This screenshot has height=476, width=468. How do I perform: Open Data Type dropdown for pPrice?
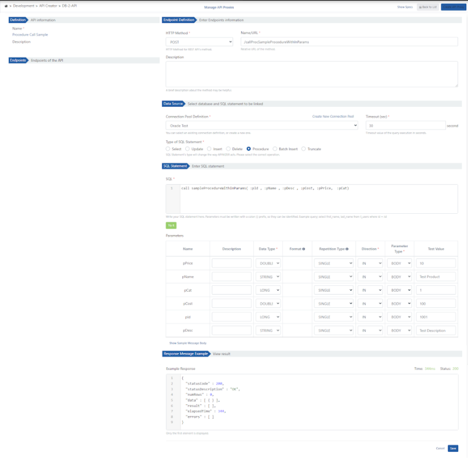[x=268, y=263]
